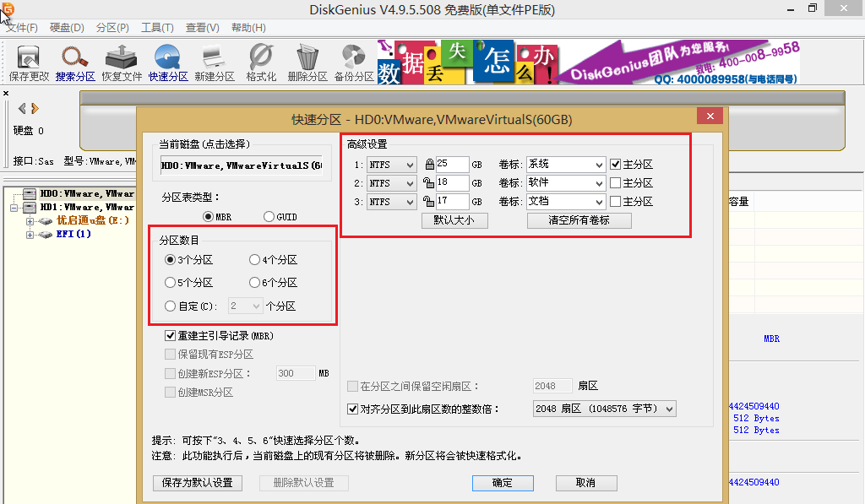This screenshot has width=865, height=504.
Task: Open volume label dropdown showing 软件
Action: click(565, 183)
